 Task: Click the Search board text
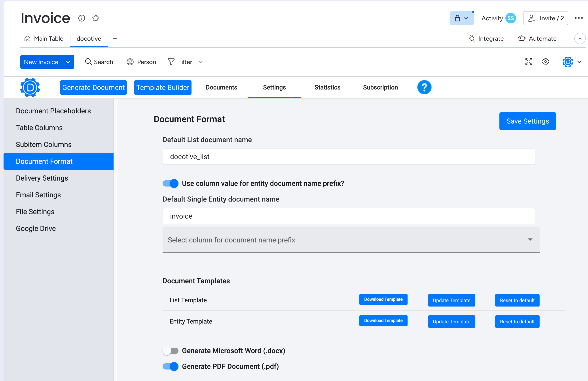pyautogui.click(x=104, y=62)
